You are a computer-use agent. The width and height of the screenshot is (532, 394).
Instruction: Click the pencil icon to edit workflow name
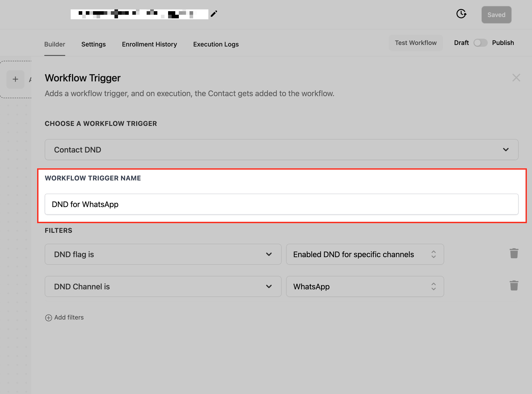214,14
